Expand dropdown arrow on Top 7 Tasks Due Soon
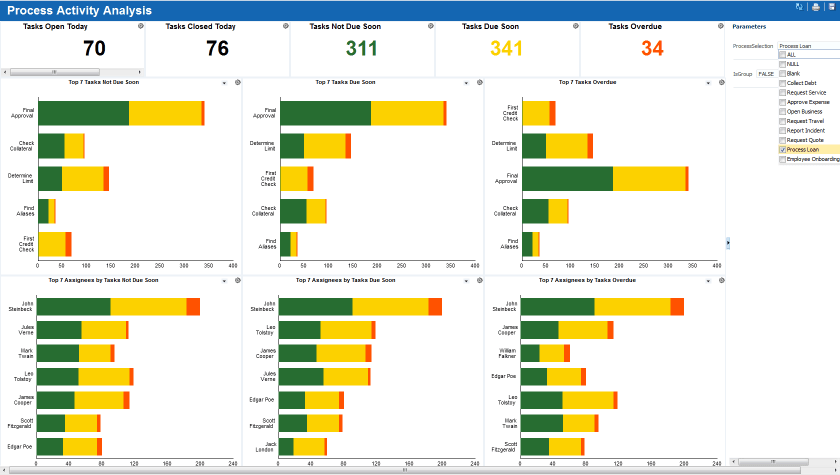This screenshot has height=475, width=840. pyautogui.click(x=466, y=83)
